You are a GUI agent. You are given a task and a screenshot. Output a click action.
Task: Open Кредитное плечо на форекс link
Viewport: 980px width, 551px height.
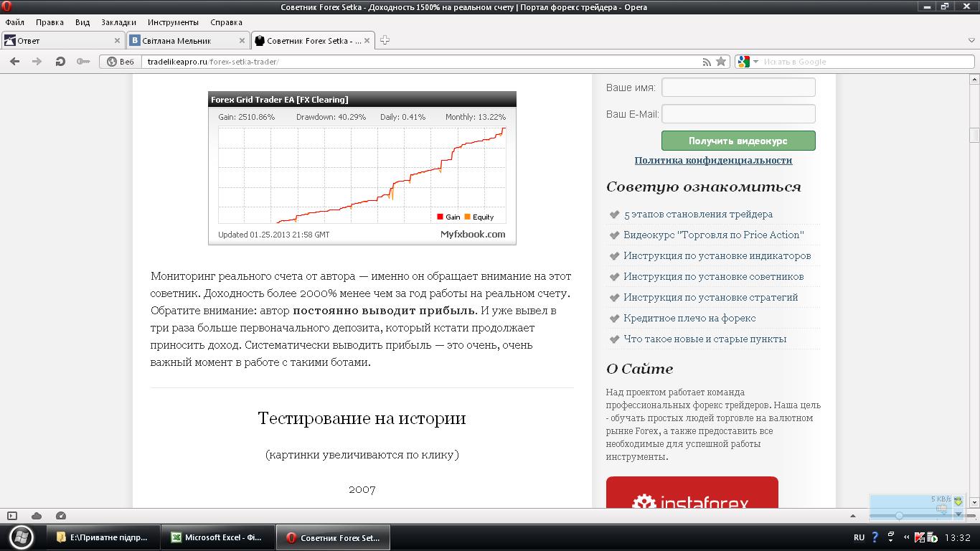point(689,318)
